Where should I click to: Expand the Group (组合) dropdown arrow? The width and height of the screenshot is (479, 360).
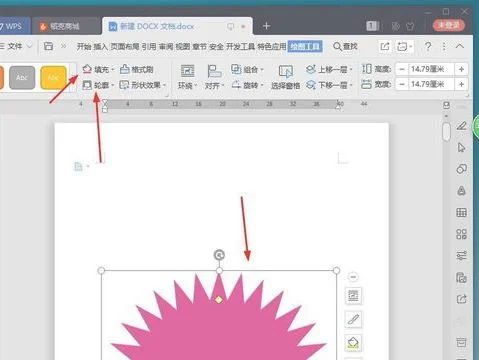coord(262,69)
